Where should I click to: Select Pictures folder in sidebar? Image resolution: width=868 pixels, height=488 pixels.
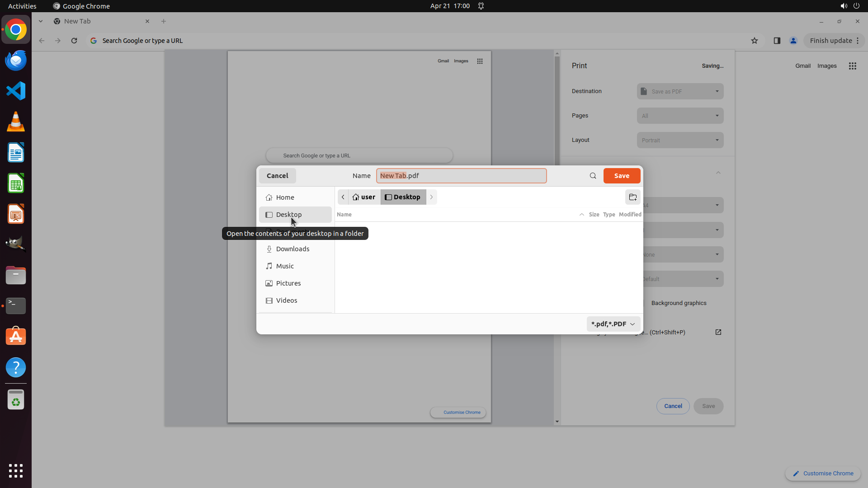(x=288, y=283)
